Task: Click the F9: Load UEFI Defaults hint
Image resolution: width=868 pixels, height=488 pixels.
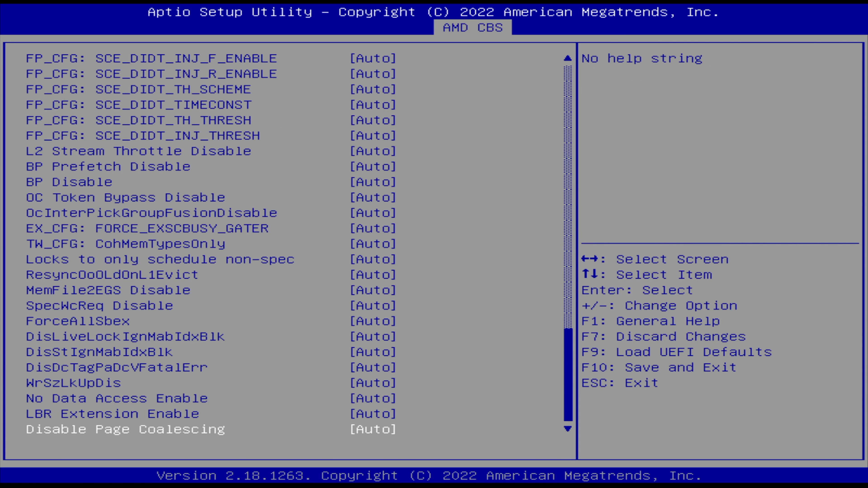Action: click(x=677, y=352)
